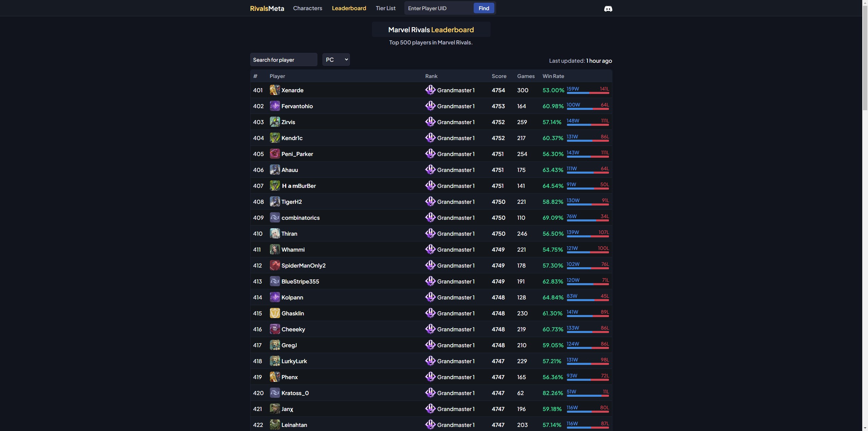The width and height of the screenshot is (868, 431).
Task: Open Kratoss_0's profile
Action: pos(295,393)
